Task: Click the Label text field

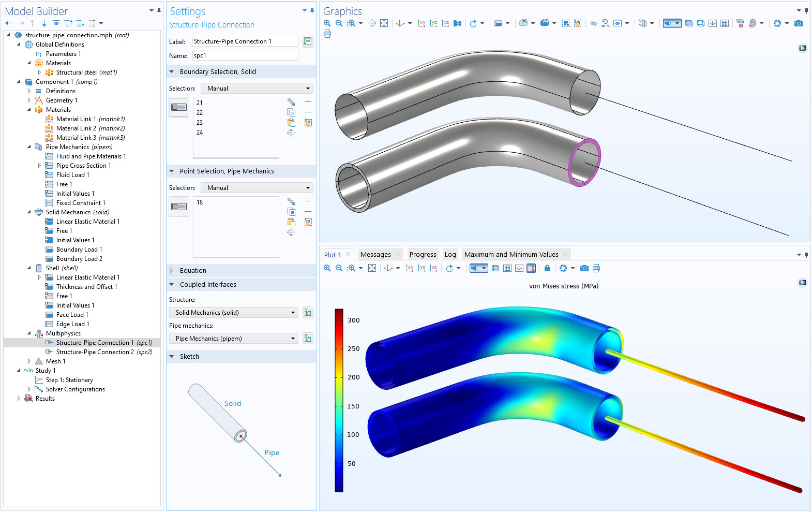Action: pyautogui.click(x=245, y=41)
